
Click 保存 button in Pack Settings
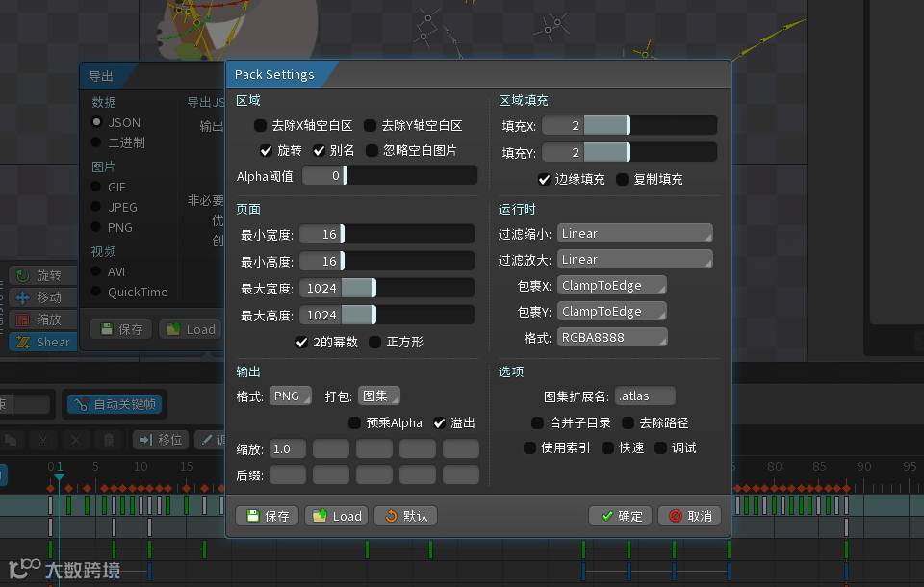[267, 516]
